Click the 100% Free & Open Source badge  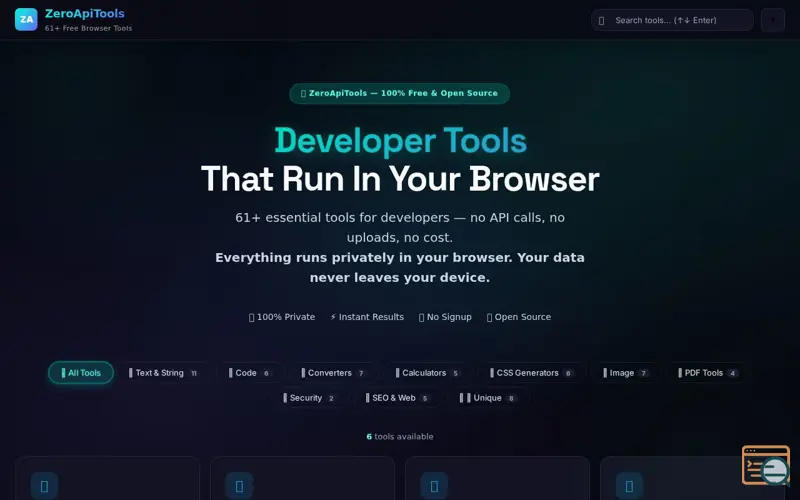399,93
